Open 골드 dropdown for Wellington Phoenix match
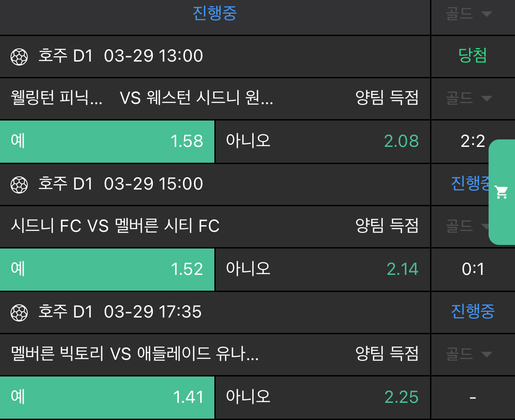The image size is (515, 420). coord(468,99)
